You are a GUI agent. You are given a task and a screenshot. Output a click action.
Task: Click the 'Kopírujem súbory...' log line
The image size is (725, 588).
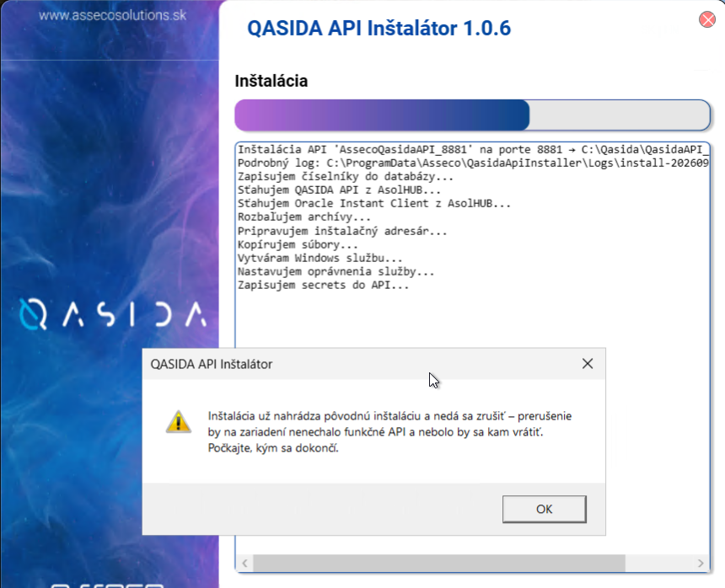298,244
